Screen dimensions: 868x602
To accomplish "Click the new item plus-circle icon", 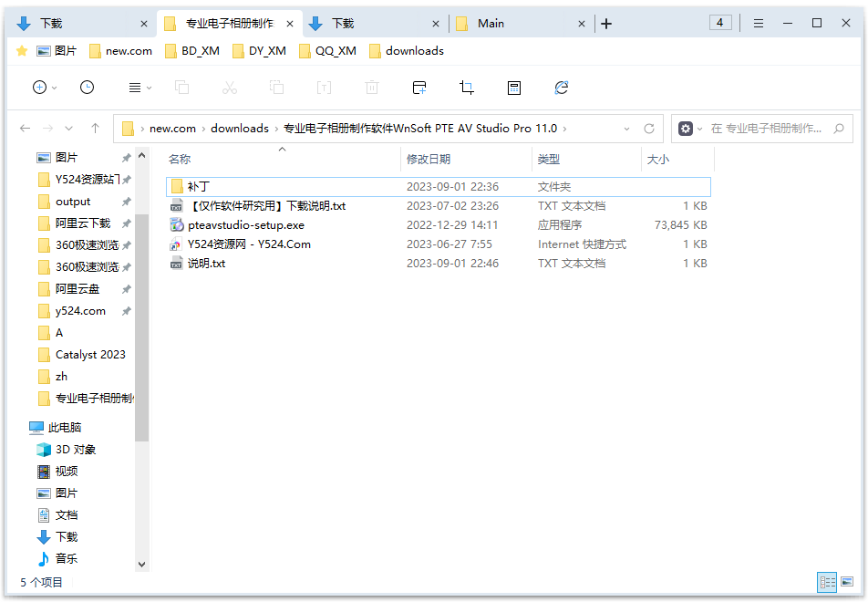I will click(x=39, y=88).
